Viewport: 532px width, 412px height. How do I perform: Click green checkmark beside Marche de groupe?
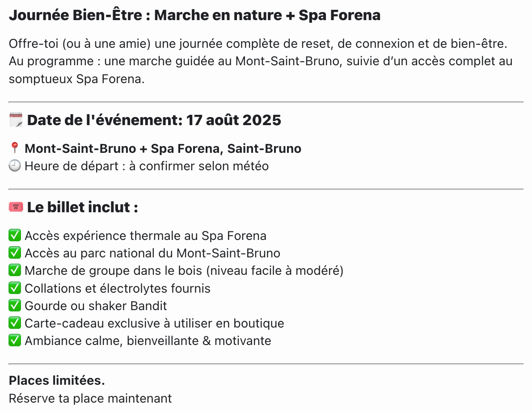pyautogui.click(x=15, y=270)
